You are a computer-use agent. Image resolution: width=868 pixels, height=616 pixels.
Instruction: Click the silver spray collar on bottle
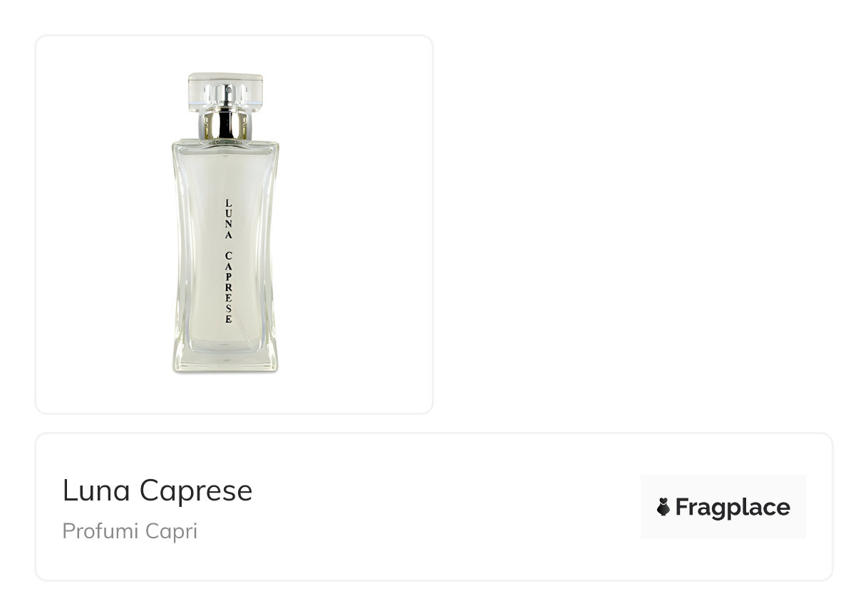[x=225, y=124]
